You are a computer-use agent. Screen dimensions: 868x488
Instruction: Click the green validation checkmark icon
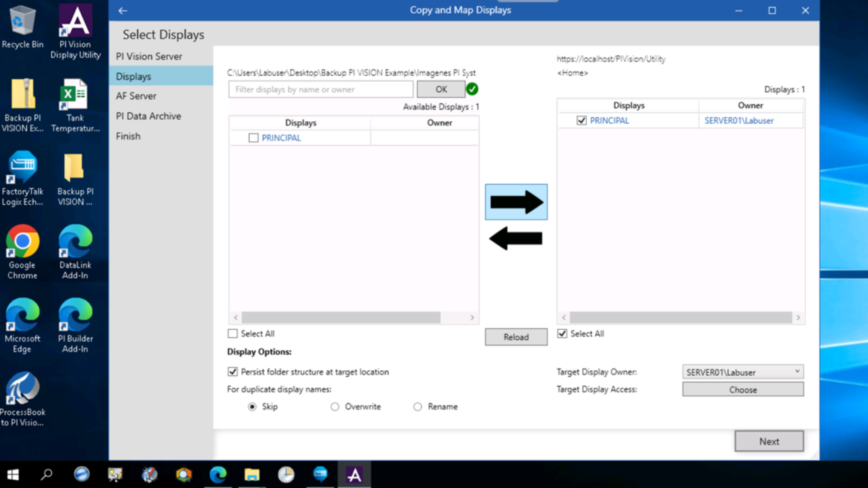[472, 89]
